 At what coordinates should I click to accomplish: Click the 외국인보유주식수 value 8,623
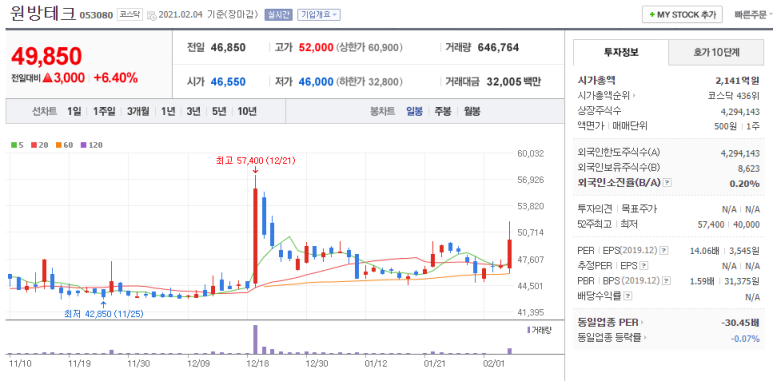point(749,168)
